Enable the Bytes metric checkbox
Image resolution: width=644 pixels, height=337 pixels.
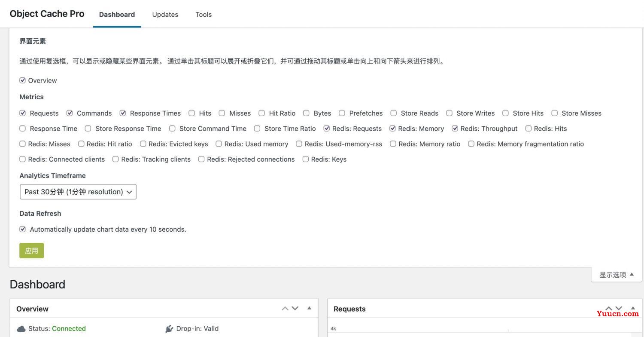pos(306,113)
